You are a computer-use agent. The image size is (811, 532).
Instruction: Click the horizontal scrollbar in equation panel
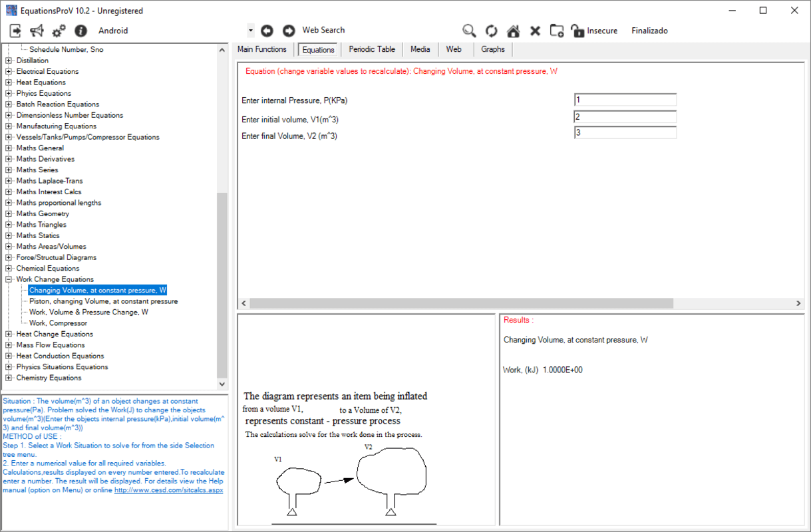pyautogui.click(x=462, y=303)
